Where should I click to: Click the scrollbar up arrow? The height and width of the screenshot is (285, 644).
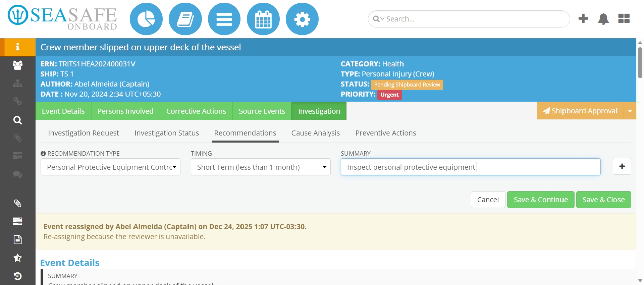pyautogui.click(x=640, y=43)
